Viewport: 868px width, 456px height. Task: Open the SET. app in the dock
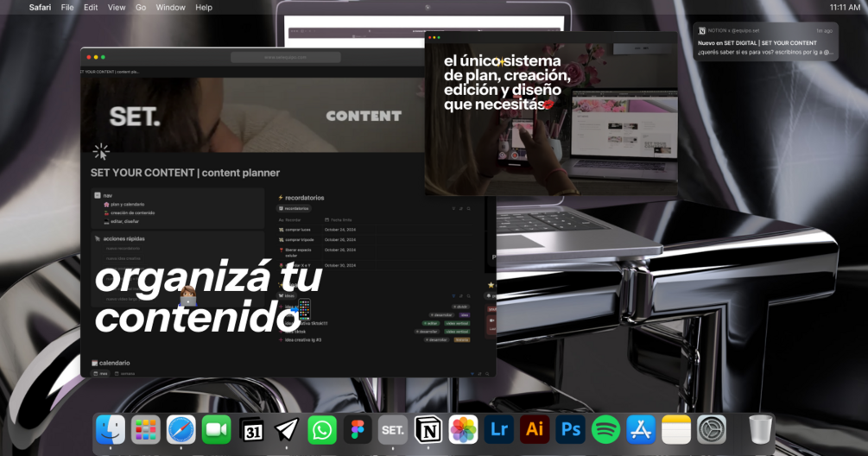pos(392,429)
